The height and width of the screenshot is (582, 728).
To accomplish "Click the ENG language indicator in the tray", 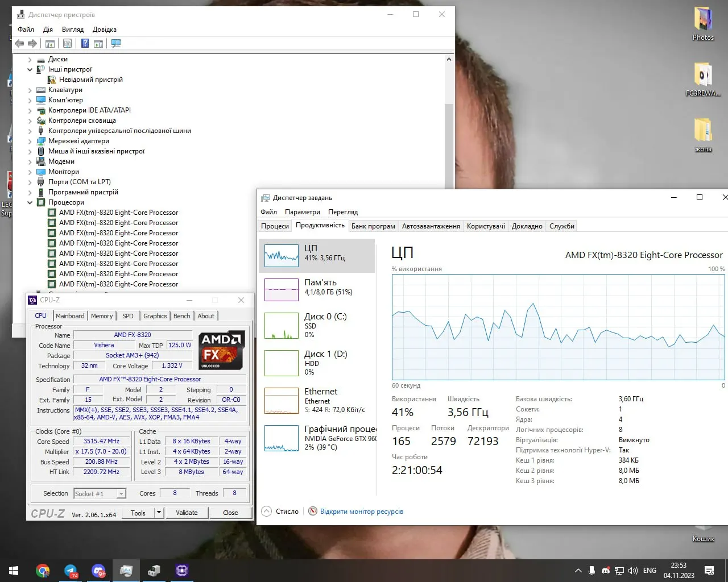I will pos(650,571).
